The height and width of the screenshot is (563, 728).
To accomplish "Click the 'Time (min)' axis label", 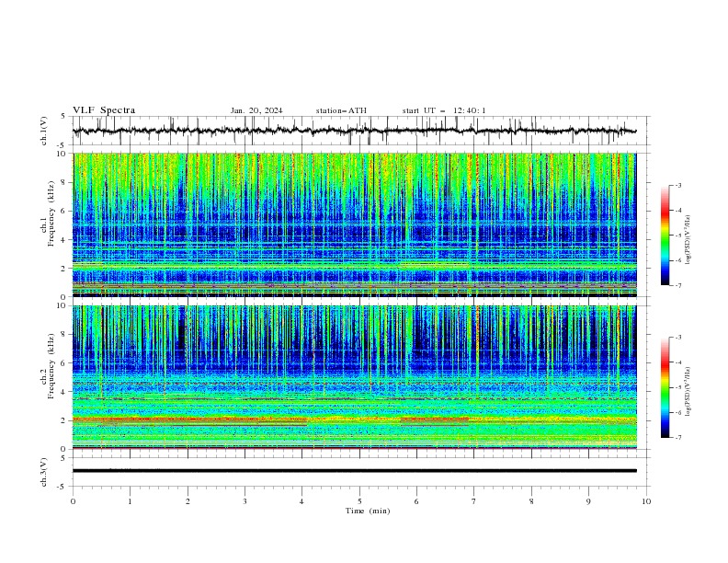I will pyautogui.click(x=368, y=511).
